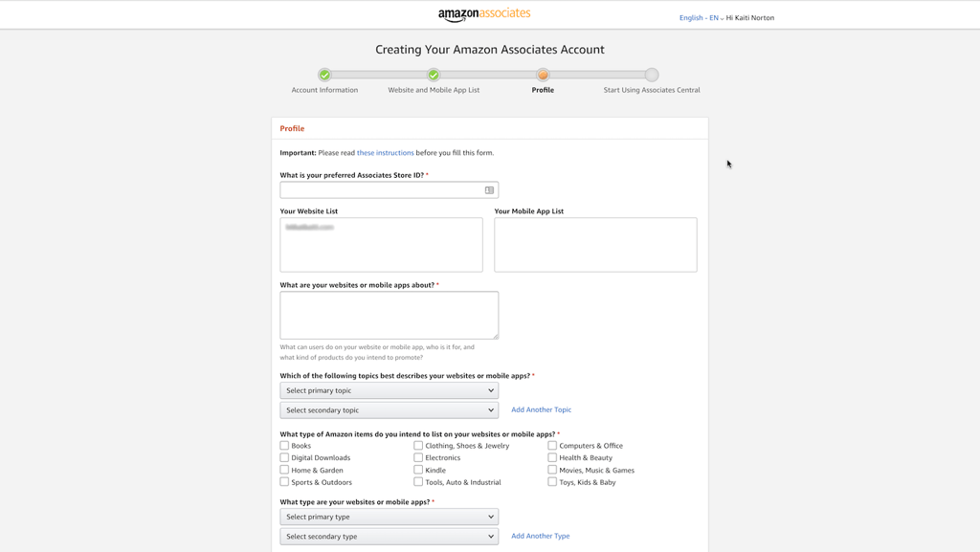Check the Tools, Auto & Industrial checkbox
Viewport: 980px width, 552px height.
[x=418, y=482]
